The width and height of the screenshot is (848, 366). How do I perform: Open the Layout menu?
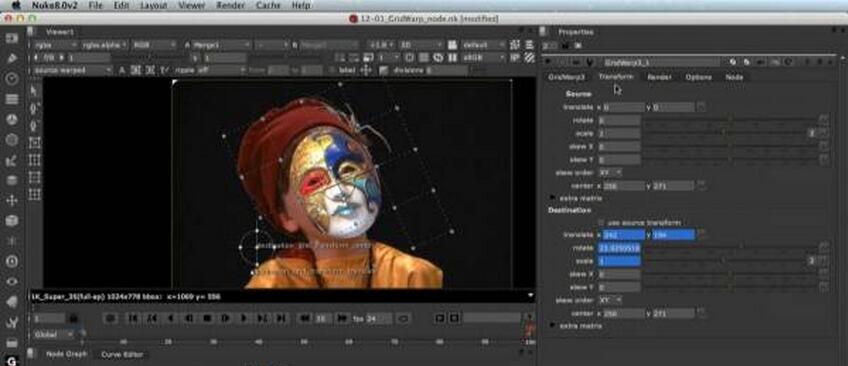click(153, 5)
